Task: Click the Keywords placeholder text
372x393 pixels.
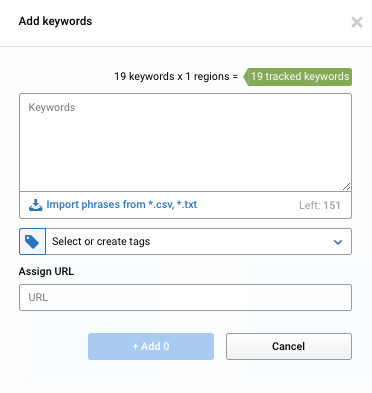Action: point(52,107)
